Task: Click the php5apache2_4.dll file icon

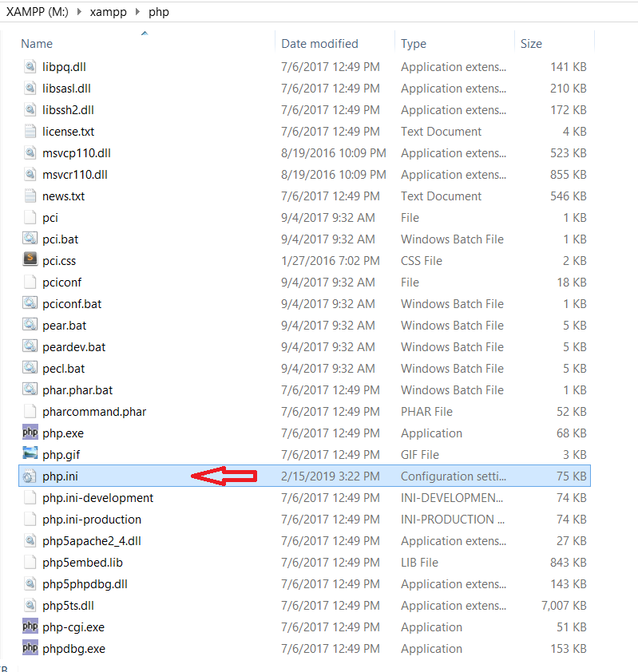Action: pos(30,540)
